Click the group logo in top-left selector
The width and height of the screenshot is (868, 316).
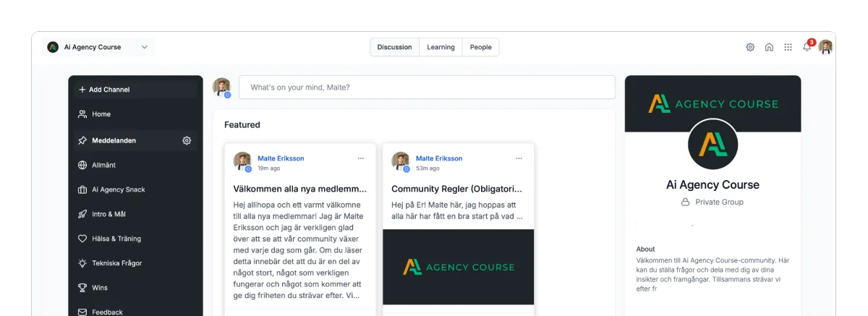tap(53, 47)
